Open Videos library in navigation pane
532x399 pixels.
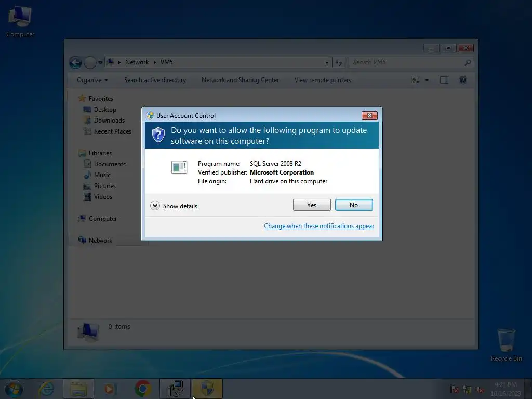[x=103, y=196]
